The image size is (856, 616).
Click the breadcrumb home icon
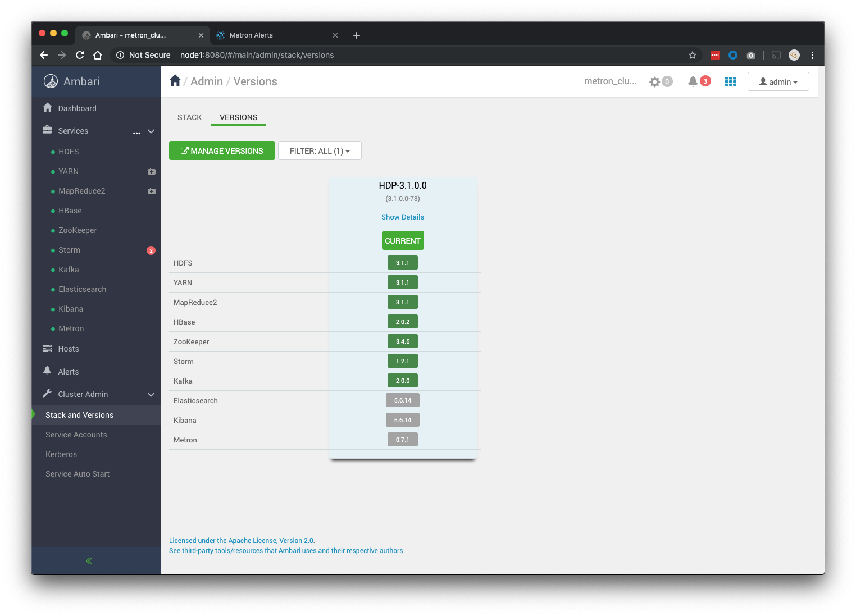coord(175,81)
